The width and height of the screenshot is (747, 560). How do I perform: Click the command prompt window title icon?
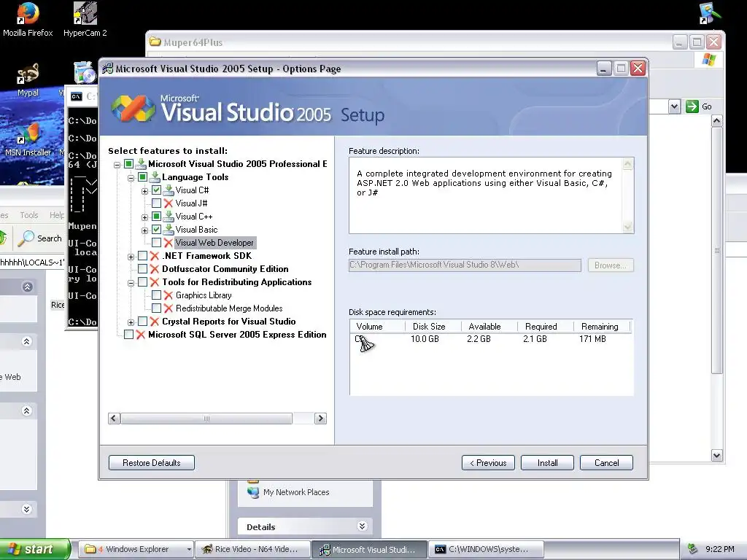point(76,97)
